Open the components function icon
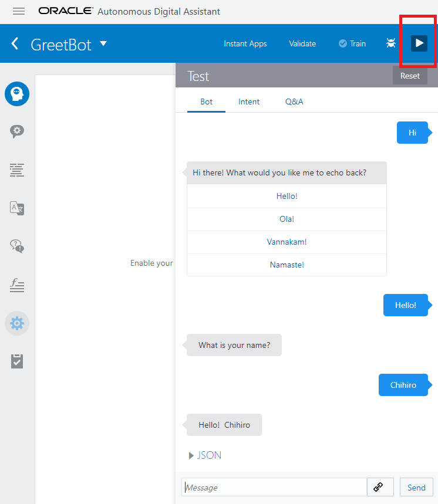This screenshot has width=438, height=504. click(x=17, y=285)
